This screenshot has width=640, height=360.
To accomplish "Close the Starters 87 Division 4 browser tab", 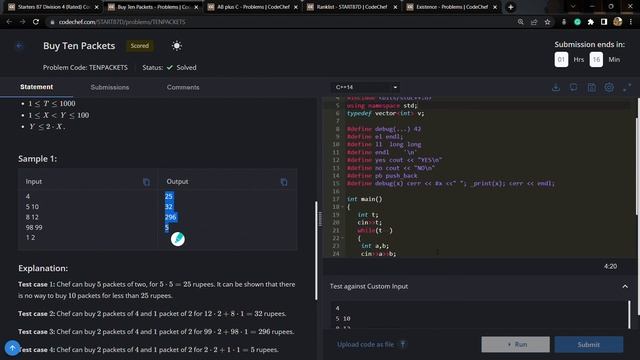I will (x=97, y=7).
